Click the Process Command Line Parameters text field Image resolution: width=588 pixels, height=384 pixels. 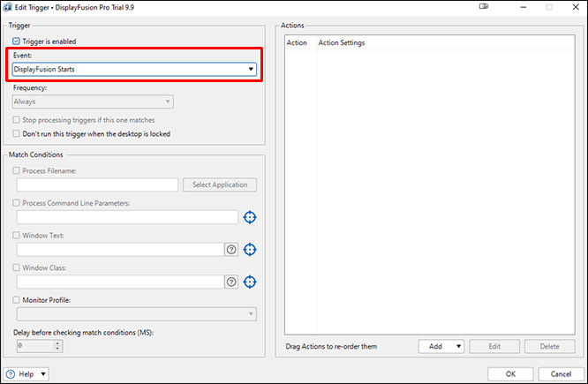[127, 217]
